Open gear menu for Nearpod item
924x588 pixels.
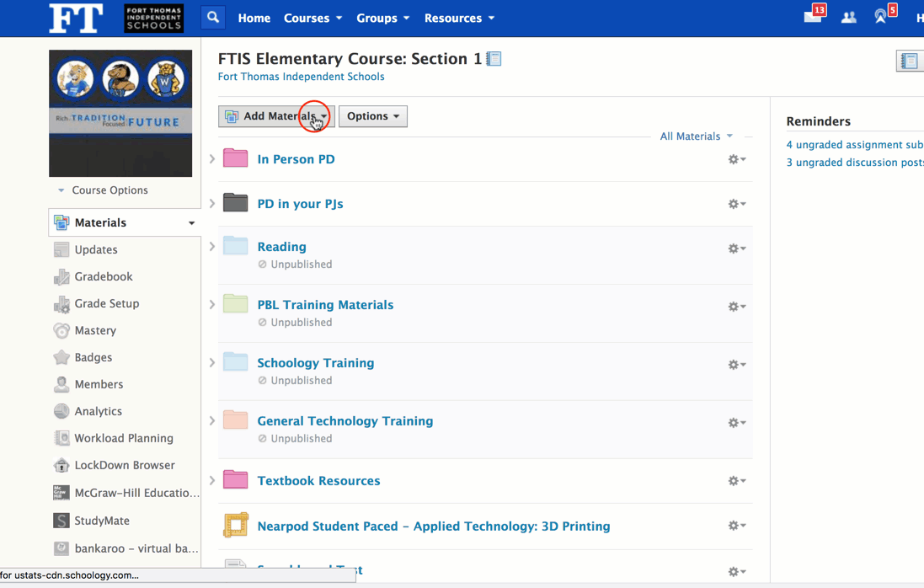[737, 525]
